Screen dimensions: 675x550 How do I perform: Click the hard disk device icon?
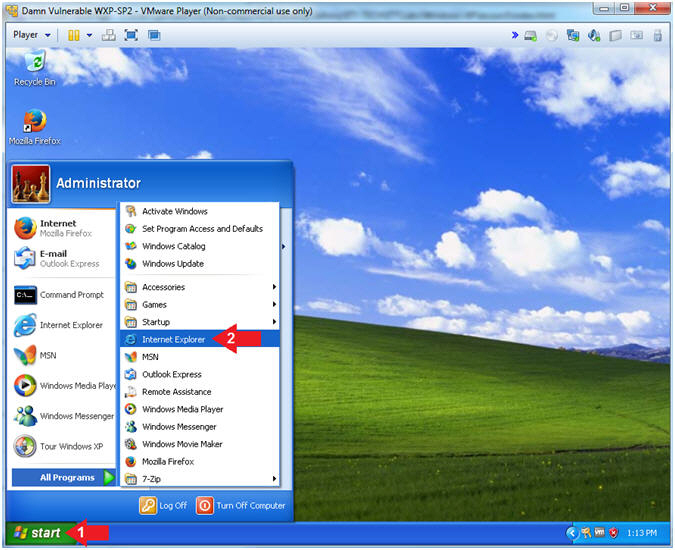(530, 36)
